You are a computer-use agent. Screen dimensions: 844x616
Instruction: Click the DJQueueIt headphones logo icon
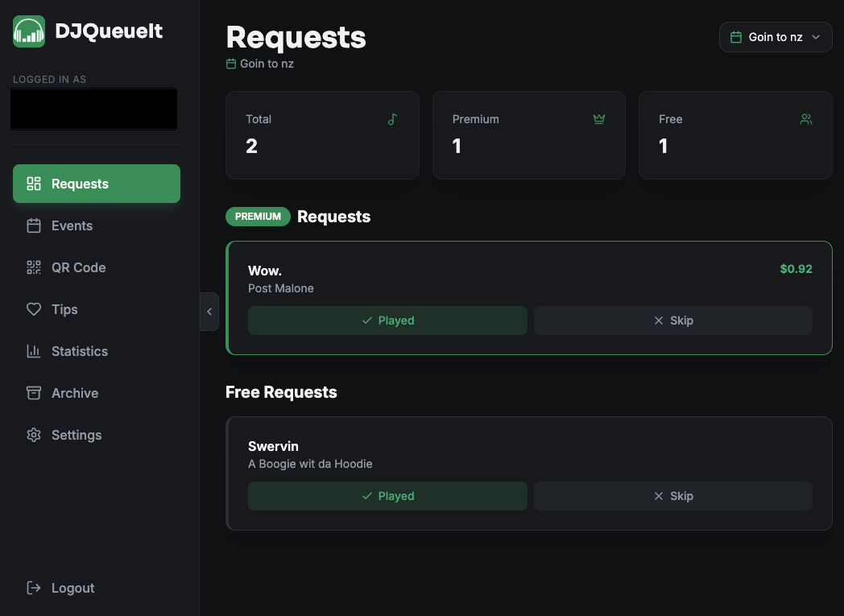pyautogui.click(x=29, y=31)
